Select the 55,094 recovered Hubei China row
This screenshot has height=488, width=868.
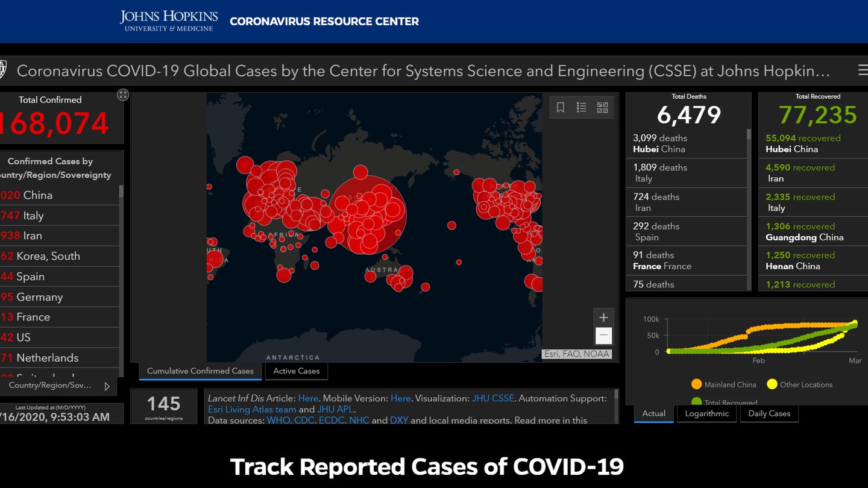[814, 143]
